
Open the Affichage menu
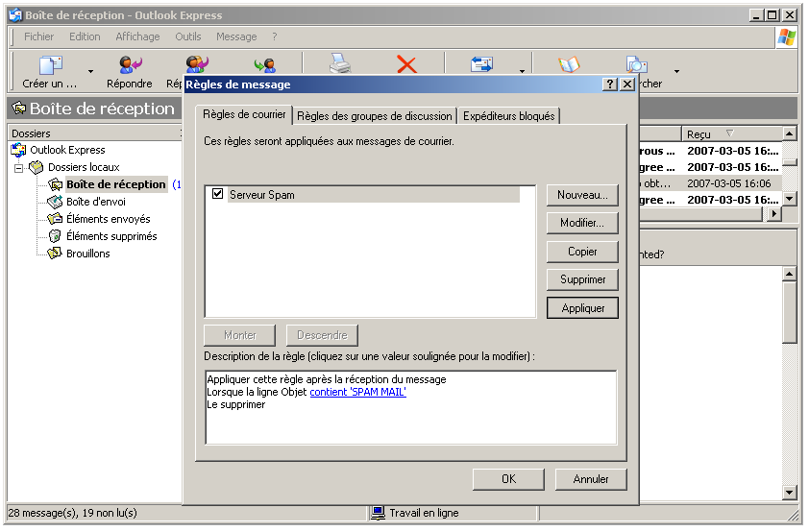pos(137,36)
